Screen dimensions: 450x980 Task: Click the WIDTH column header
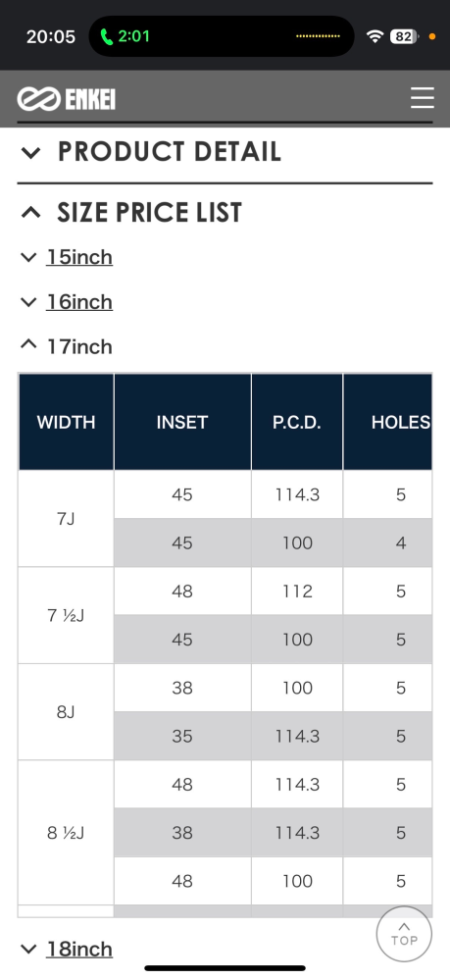tap(67, 422)
